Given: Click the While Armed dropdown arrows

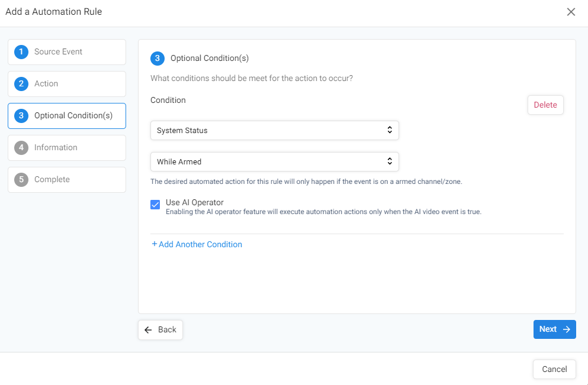Looking at the screenshot, I should tap(390, 161).
